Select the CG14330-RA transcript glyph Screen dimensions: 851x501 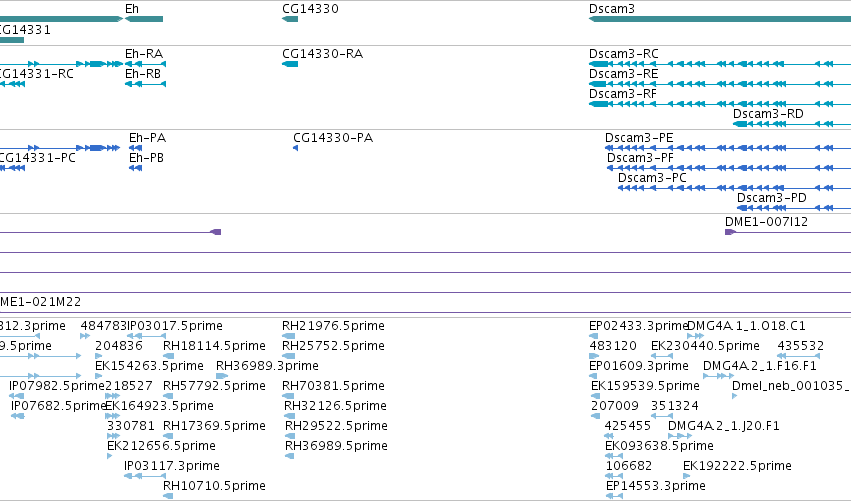click(290, 64)
